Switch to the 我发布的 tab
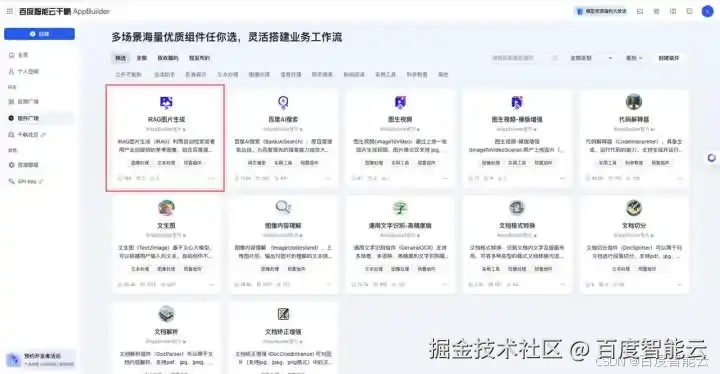 point(199,58)
